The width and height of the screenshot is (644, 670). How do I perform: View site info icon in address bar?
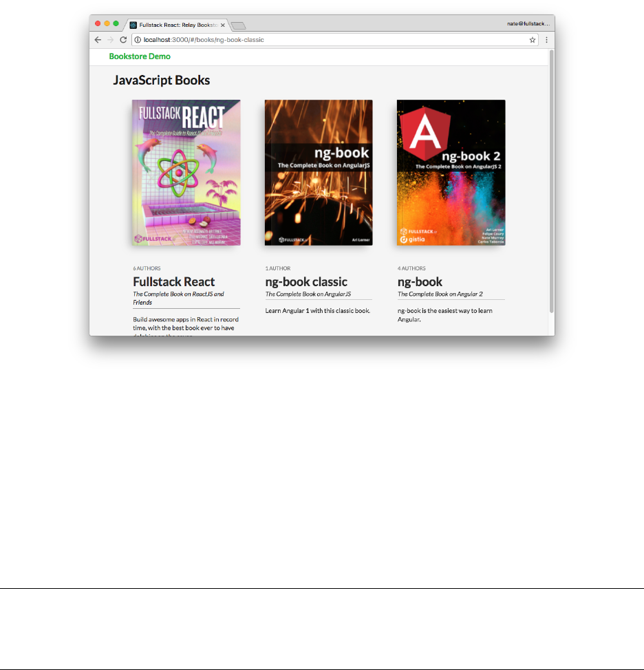(x=138, y=40)
